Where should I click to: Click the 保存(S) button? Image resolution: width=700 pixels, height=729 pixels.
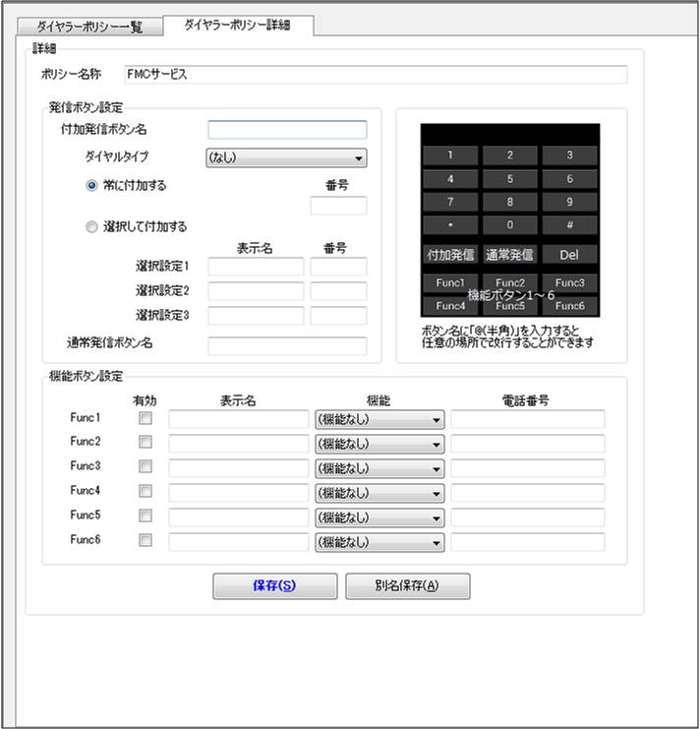pyautogui.click(x=274, y=585)
